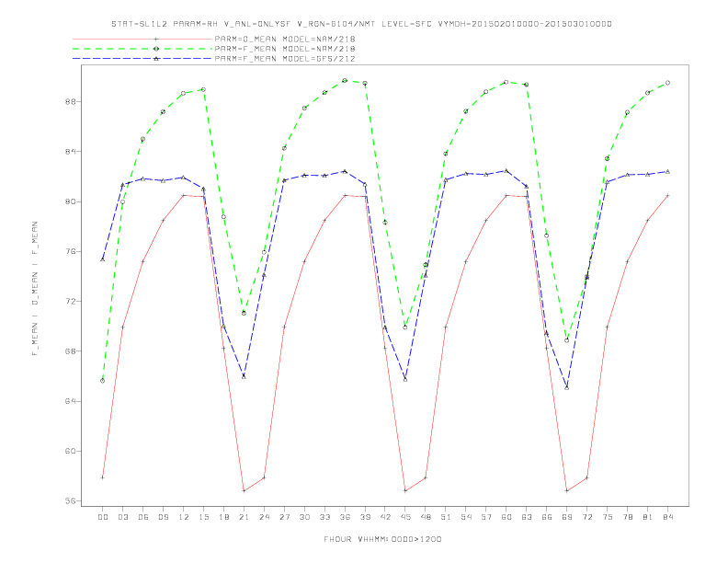This screenshot has width=728, height=563.
Task: Click y-axis tick label 84
Action: [x=70, y=152]
